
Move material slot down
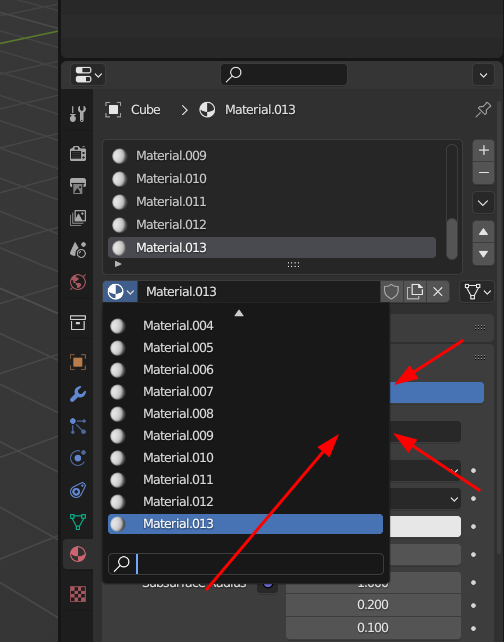point(484,254)
